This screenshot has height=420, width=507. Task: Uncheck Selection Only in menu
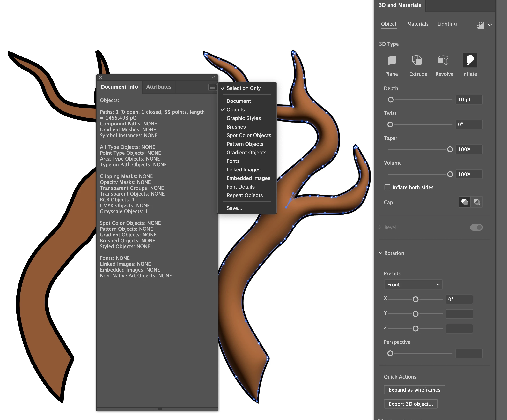point(243,88)
